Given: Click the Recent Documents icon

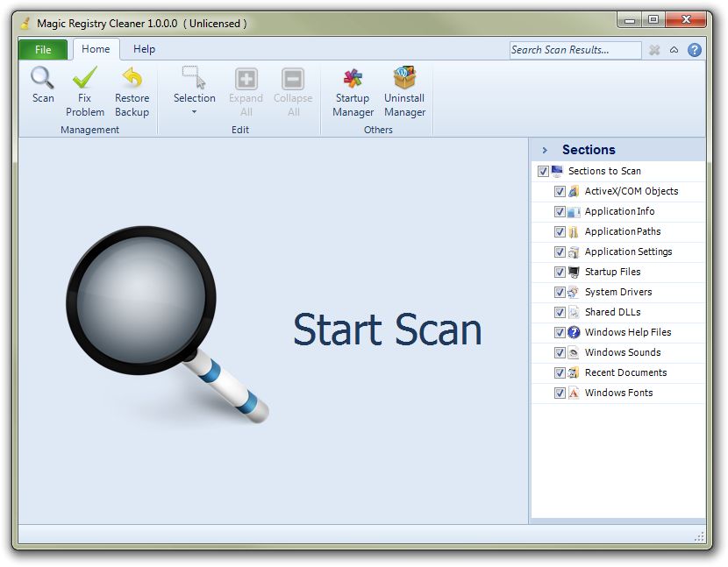Looking at the screenshot, I should [574, 372].
